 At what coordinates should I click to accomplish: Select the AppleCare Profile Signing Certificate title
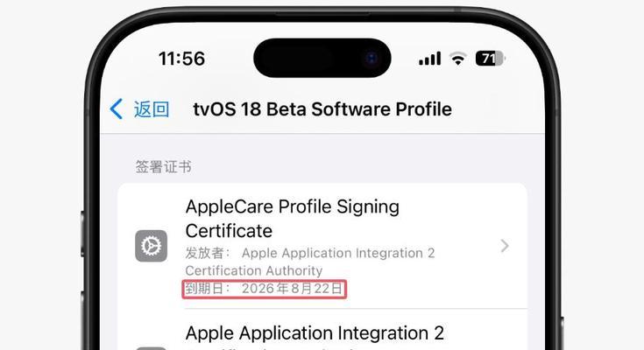(292, 219)
